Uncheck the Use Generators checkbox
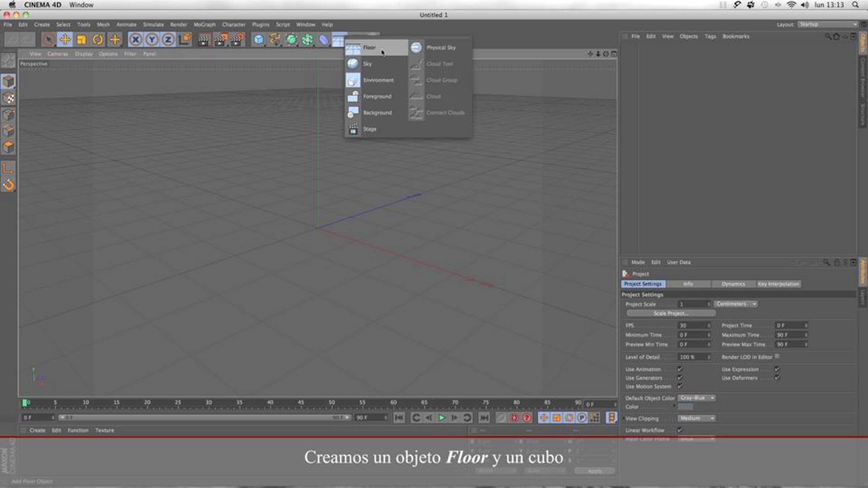Screen dimensions: 868x488 [680, 378]
